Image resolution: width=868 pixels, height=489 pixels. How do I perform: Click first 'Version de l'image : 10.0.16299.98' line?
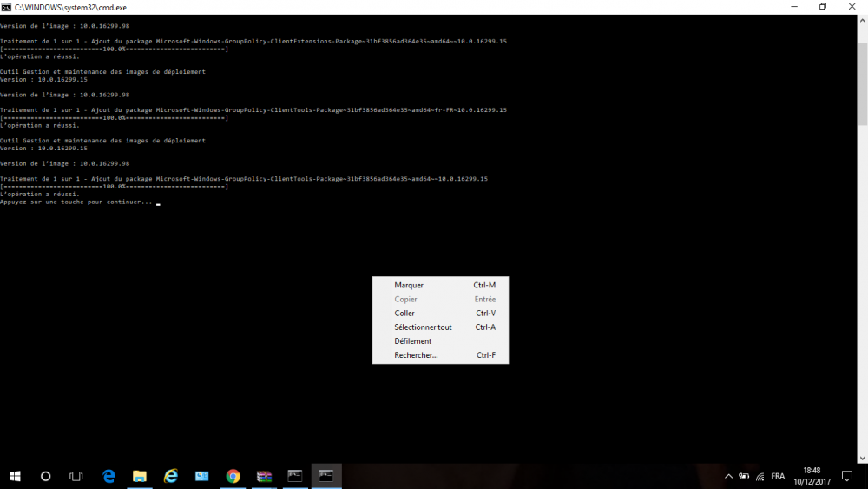coord(65,26)
